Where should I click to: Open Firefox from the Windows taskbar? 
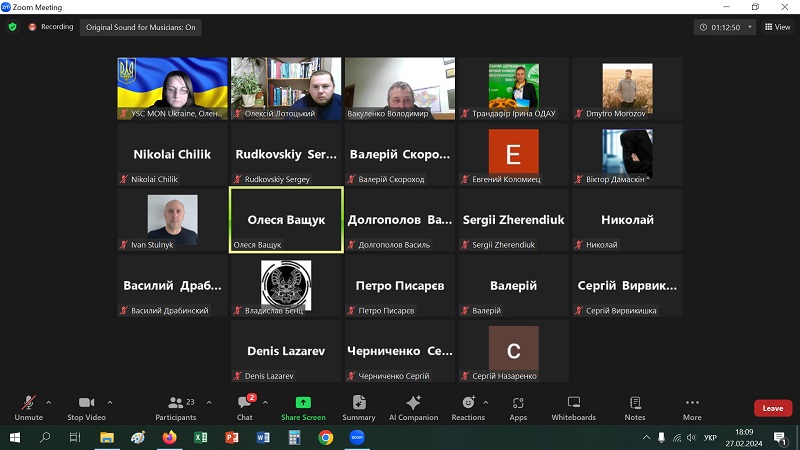168,438
